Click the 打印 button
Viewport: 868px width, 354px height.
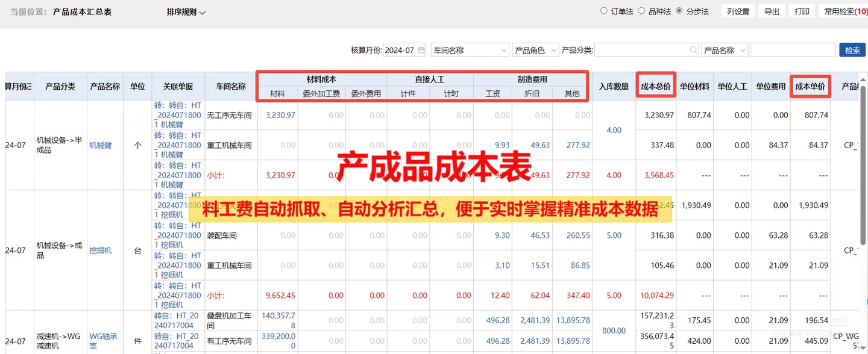(802, 11)
